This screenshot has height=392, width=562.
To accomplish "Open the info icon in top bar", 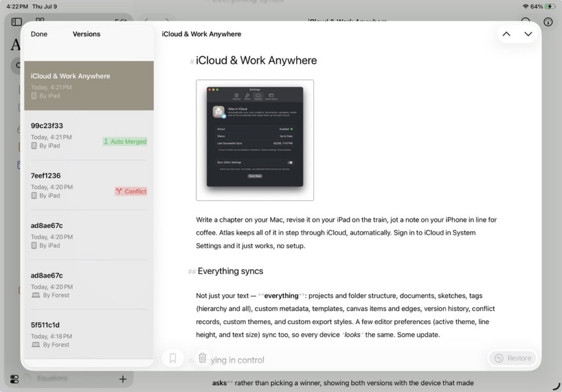I will [548, 22].
